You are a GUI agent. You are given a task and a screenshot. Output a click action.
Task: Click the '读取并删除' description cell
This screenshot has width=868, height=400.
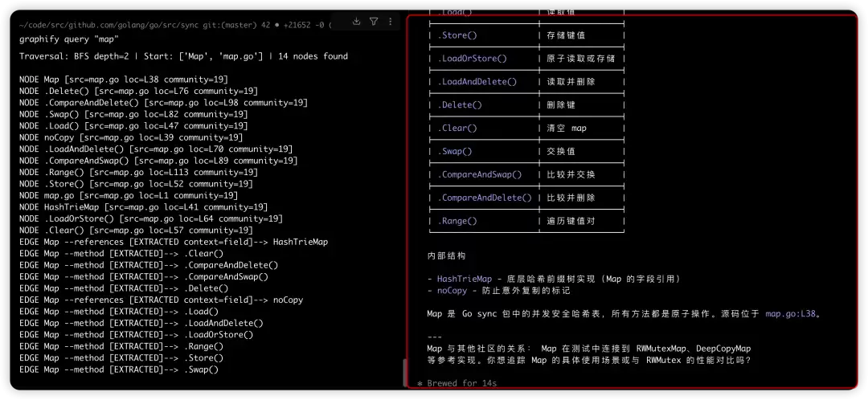(571, 82)
